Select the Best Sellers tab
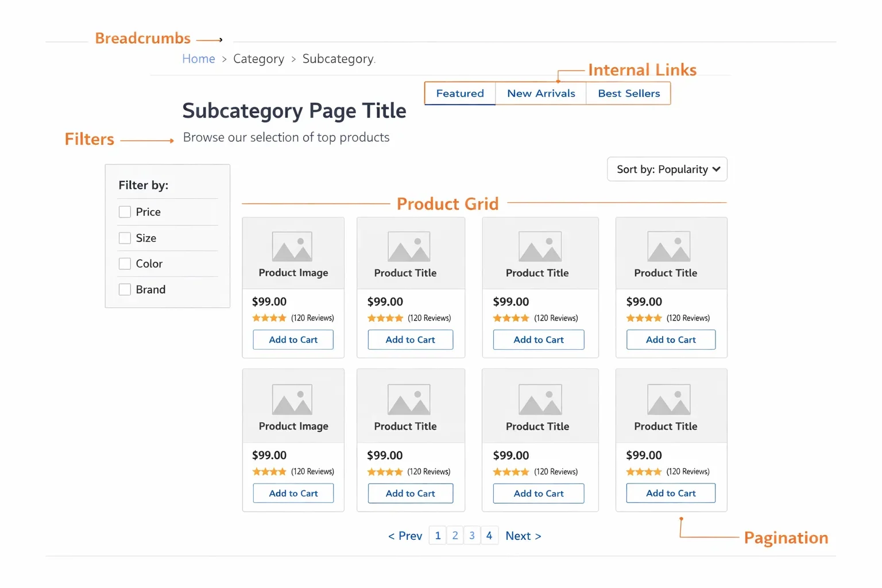 628,93
